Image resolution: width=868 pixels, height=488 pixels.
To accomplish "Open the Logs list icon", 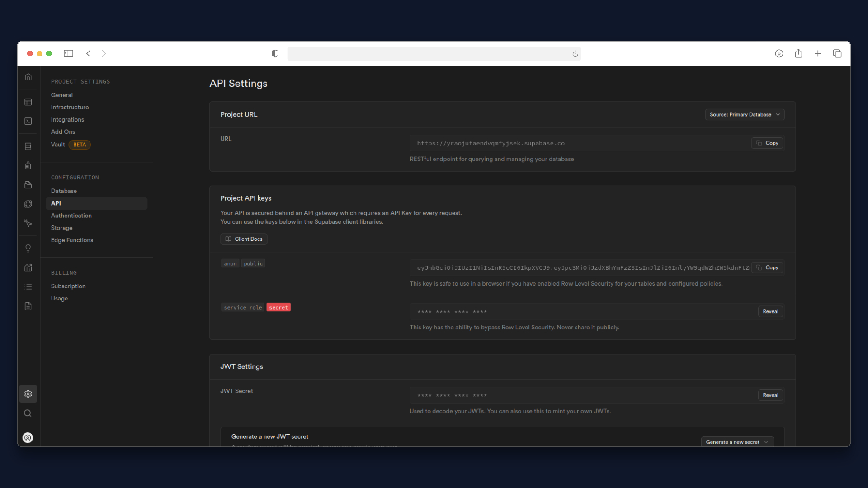I will pos(28,287).
